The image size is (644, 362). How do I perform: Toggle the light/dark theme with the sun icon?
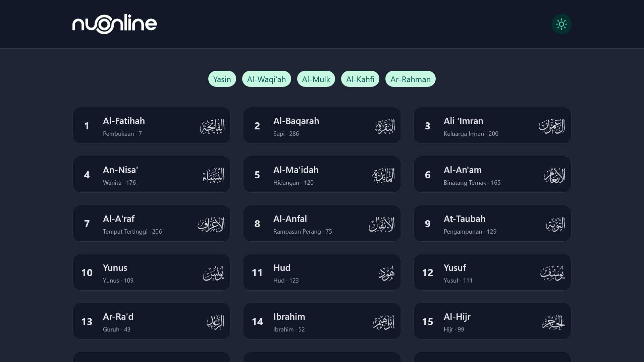561,24
